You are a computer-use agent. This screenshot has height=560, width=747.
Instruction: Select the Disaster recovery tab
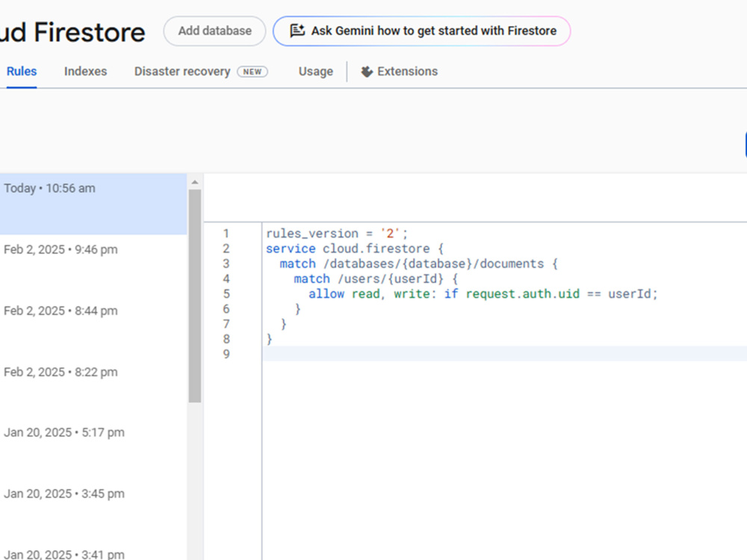coord(182,71)
